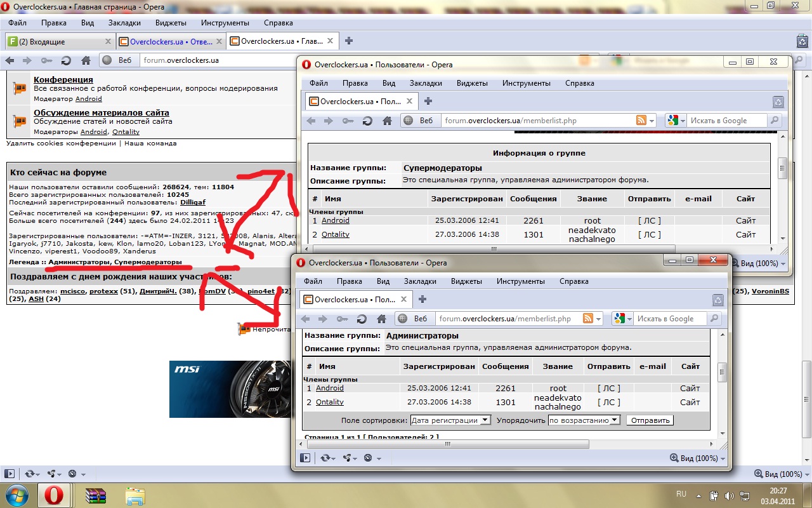The height and width of the screenshot is (508, 812).
Task: Open the Вид (100%) zoom menu in Супермодераторы window
Action: tap(758, 263)
